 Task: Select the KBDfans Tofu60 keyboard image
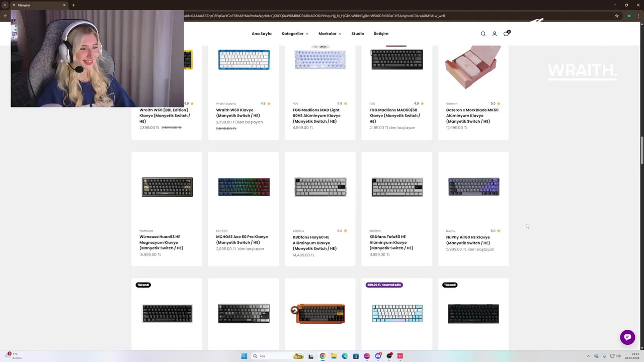pos(397,187)
